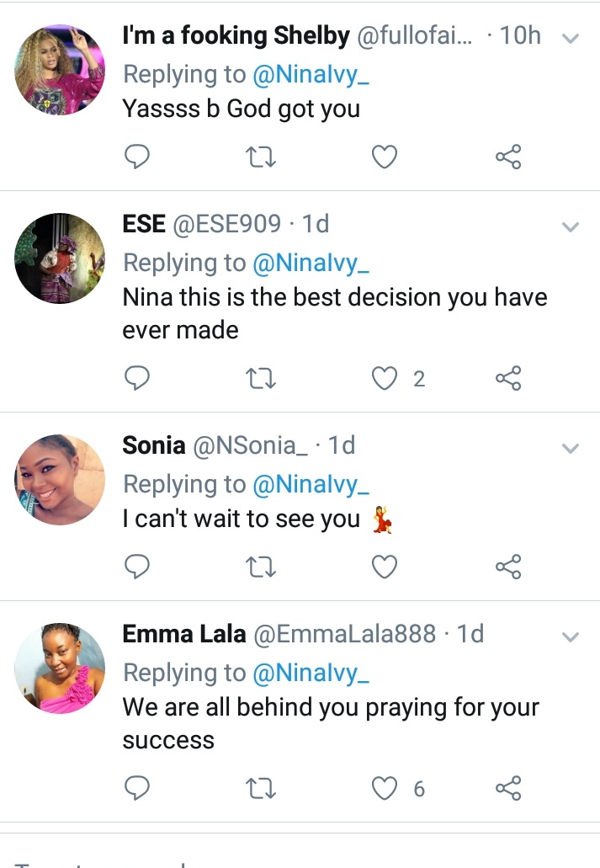Viewport: 600px width, 868px height.
Task: Like ESE's tweet with 2 likes
Action: [385, 379]
